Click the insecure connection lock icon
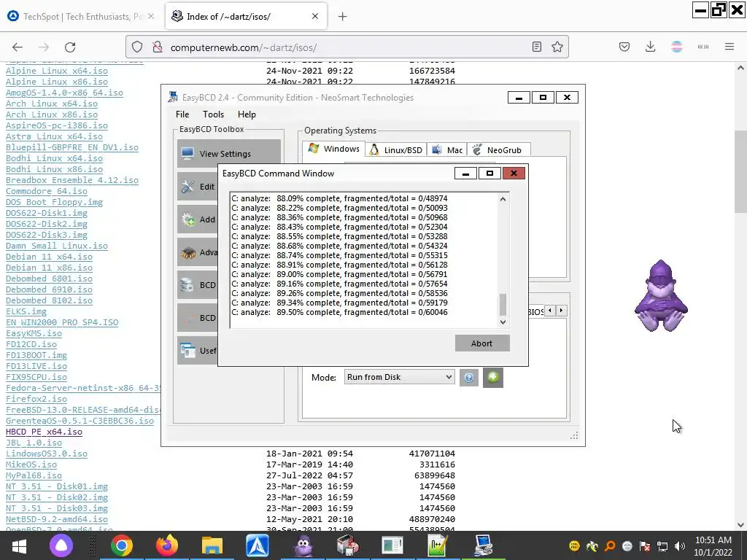The image size is (747, 560). [x=158, y=47]
